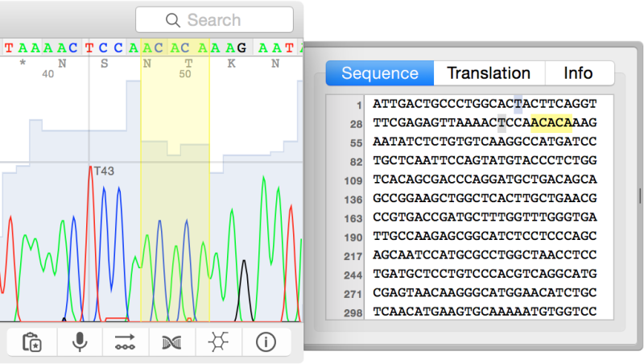Click the magnifier icon in search field
The height and width of the screenshot is (364, 644).
click(173, 20)
